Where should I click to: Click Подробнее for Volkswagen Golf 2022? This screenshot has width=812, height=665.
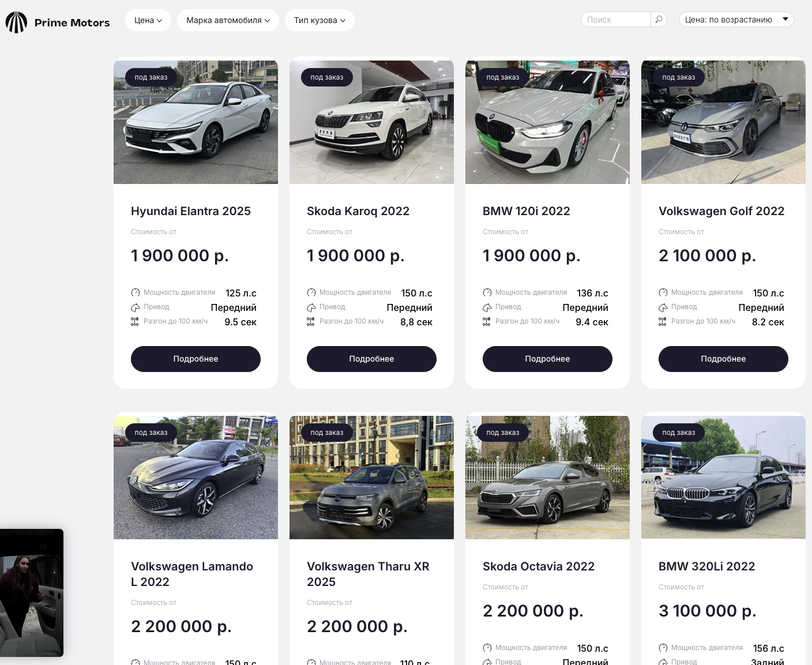[723, 359]
